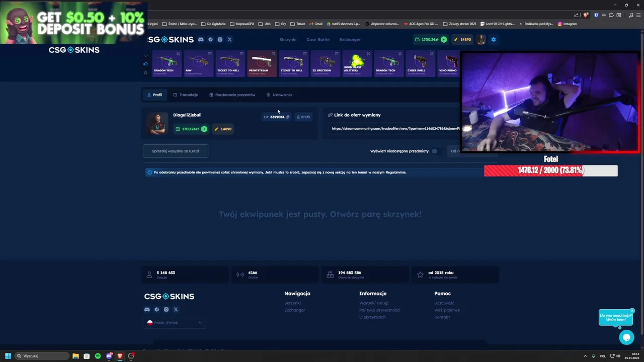Viewport: 644px width, 362px height.
Task: Open footer link Kontakt
Action: pos(442,317)
